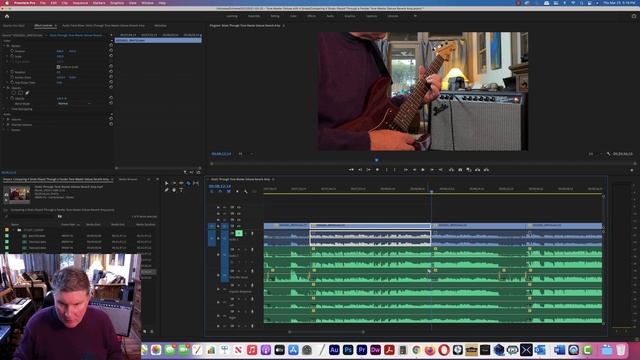Select the Selection tool in Tools panel
This screenshot has width=640, height=360.
tap(167, 184)
